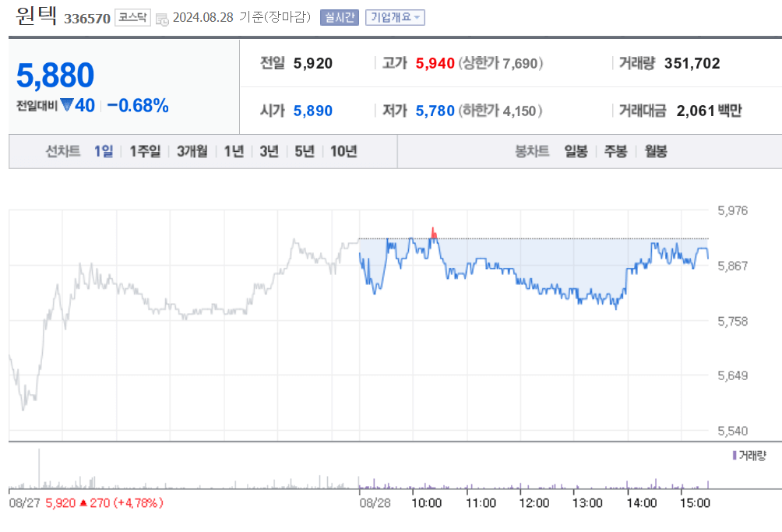Click the 실시간 real-time button
Screen dimensions: 782x532
click(339, 17)
